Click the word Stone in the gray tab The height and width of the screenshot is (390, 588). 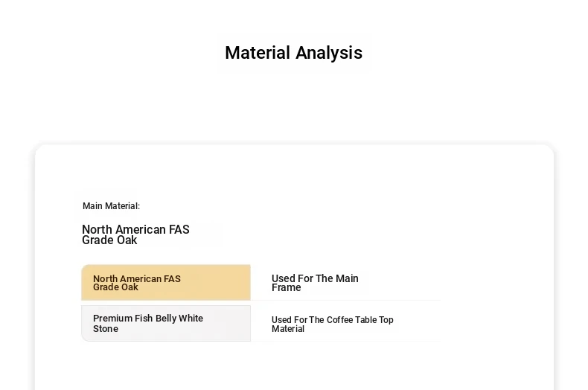106,329
